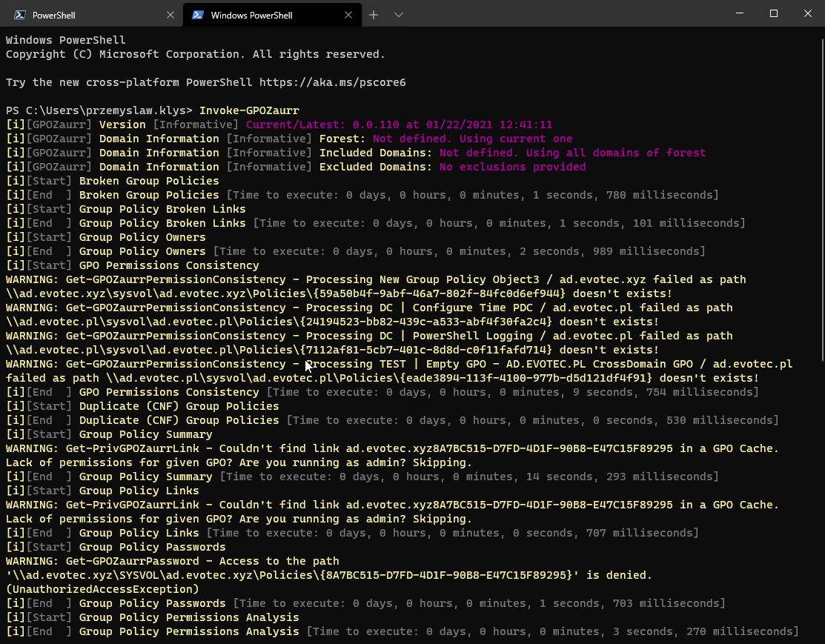Click the UnauthorizedAccessException text
This screenshot has height=644, width=825.
tap(102, 589)
